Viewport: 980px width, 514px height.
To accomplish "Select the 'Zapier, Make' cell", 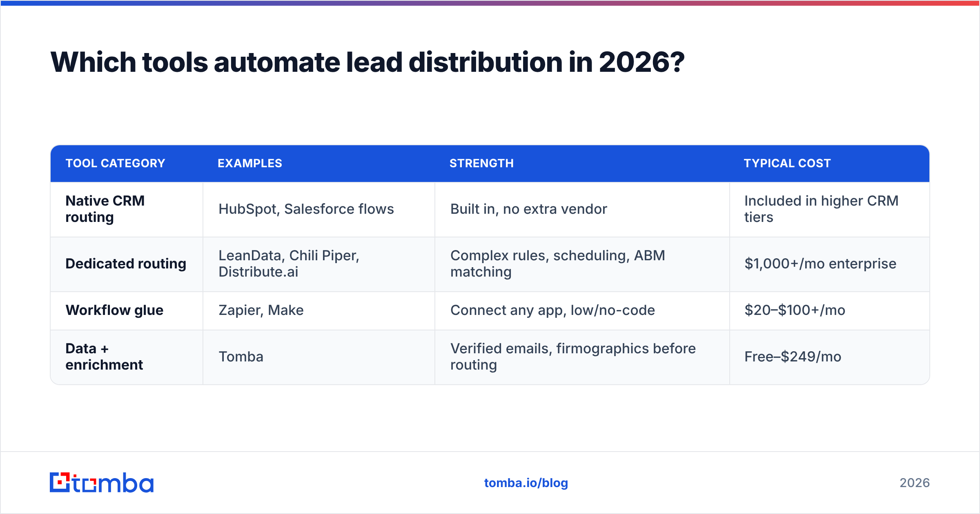I will (x=319, y=311).
